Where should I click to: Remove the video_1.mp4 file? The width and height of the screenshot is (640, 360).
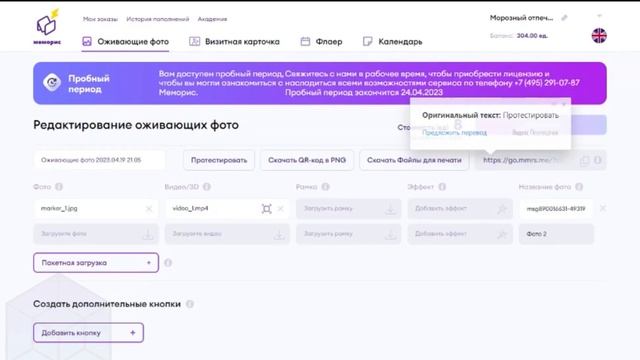pos(280,209)
